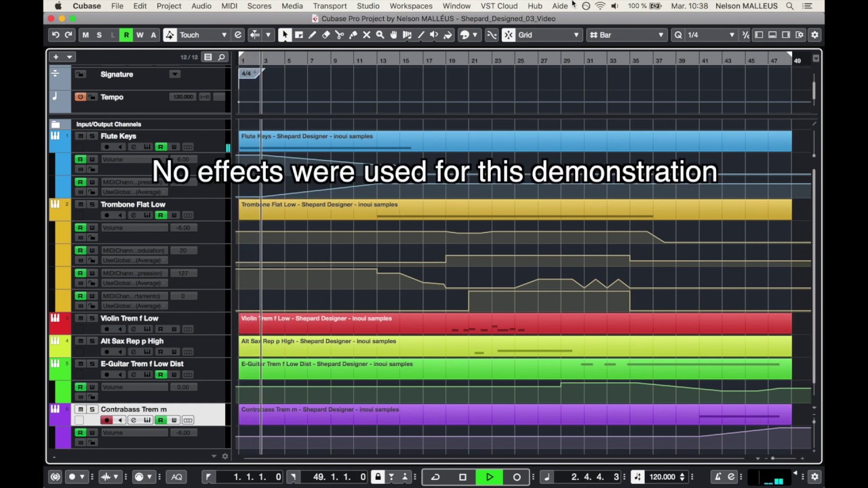Toggle the Cycle loop button in transport
868x488 pixels.
pyautogui.click(x=435, y=477)
